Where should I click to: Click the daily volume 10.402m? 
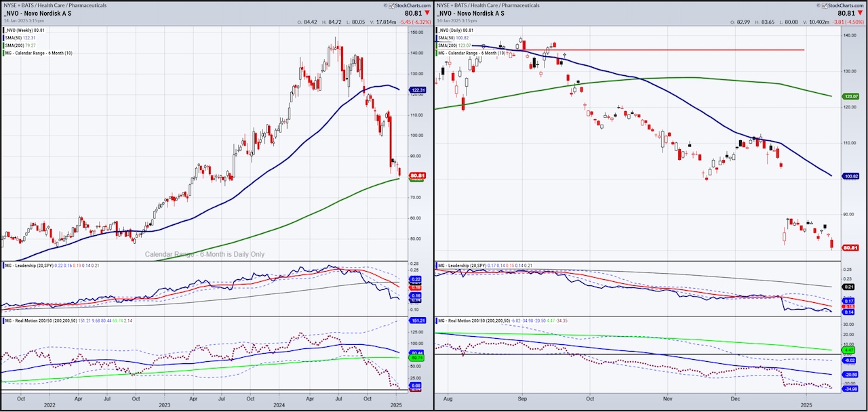[821, 22]
